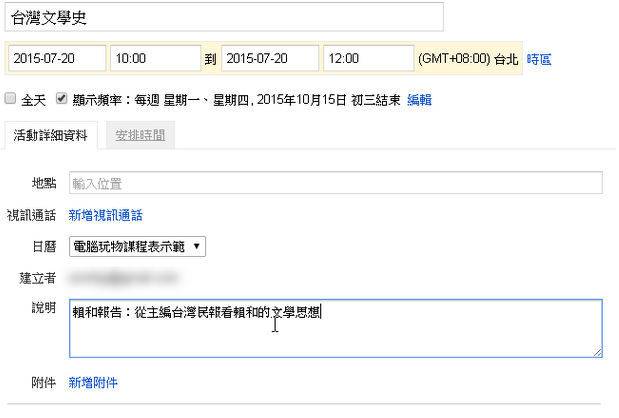Viewport: 619px width, 418px height.
Task: Select the 活動詳細資料 tab
Action: tap(50, 135)
